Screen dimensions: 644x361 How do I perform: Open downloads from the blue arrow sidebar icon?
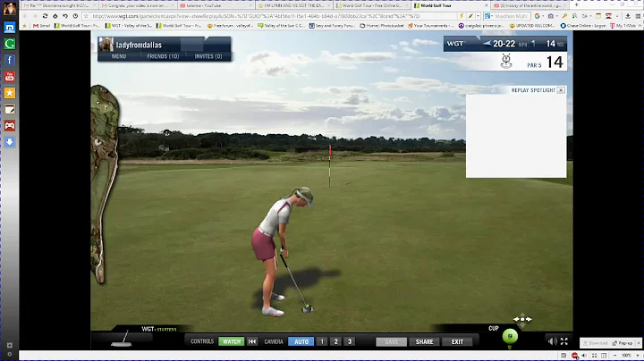pos(10,142)
